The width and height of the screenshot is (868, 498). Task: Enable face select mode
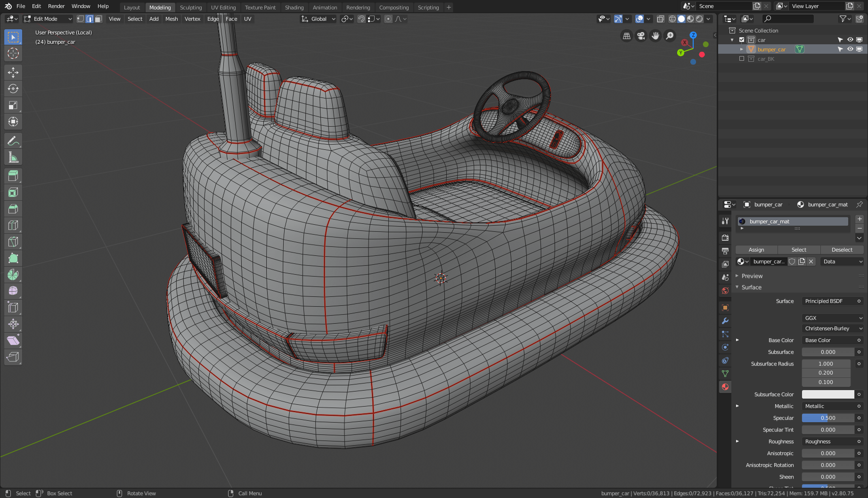pyautogui.click(x=98, y=19)
